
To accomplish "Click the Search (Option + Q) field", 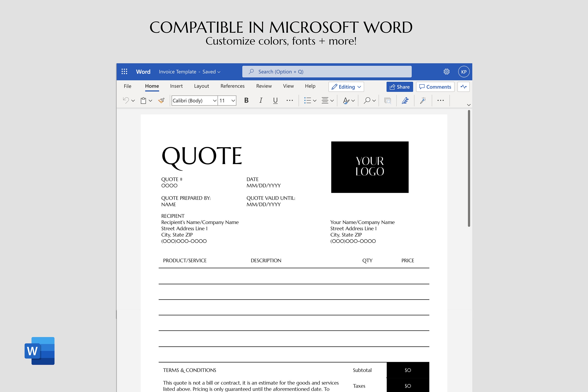I will point(327,72).
